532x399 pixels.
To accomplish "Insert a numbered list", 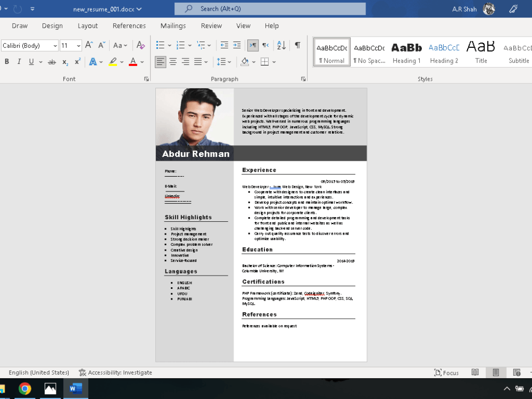I will tap(180, 45).
